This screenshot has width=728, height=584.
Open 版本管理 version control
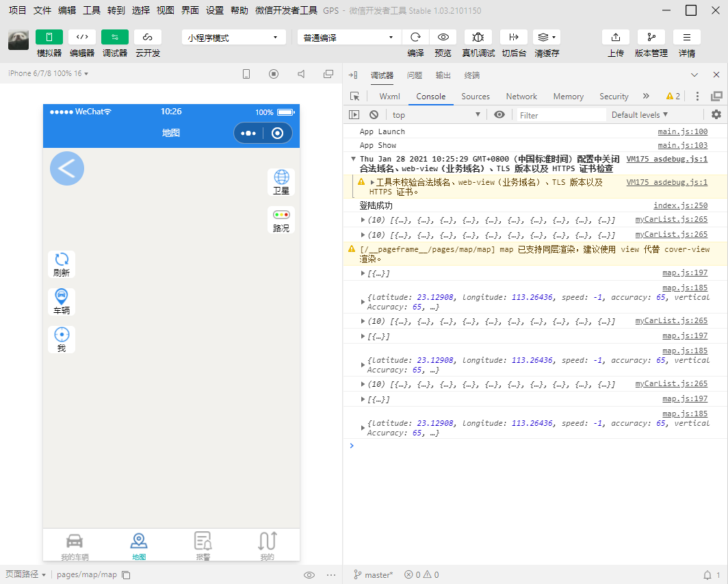pos(651,37)
